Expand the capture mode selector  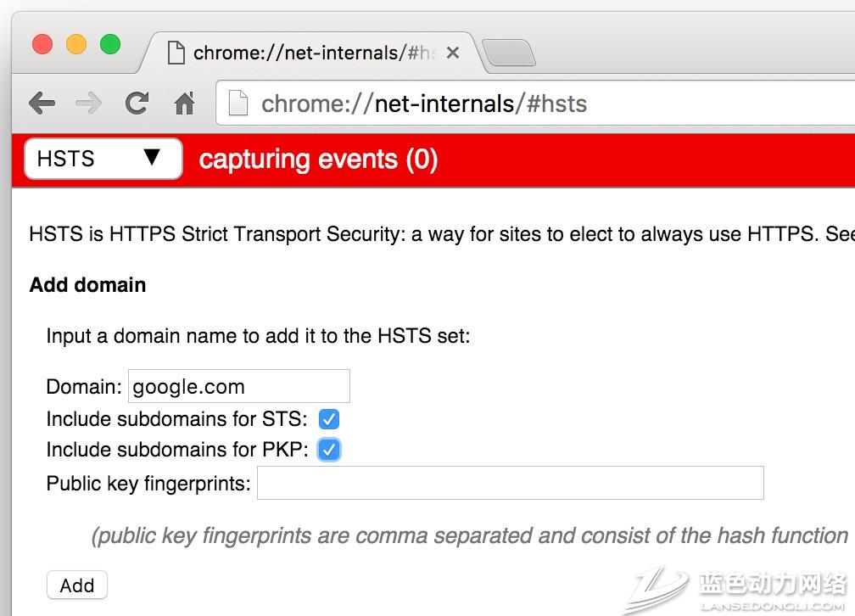(x=102, y=159)
